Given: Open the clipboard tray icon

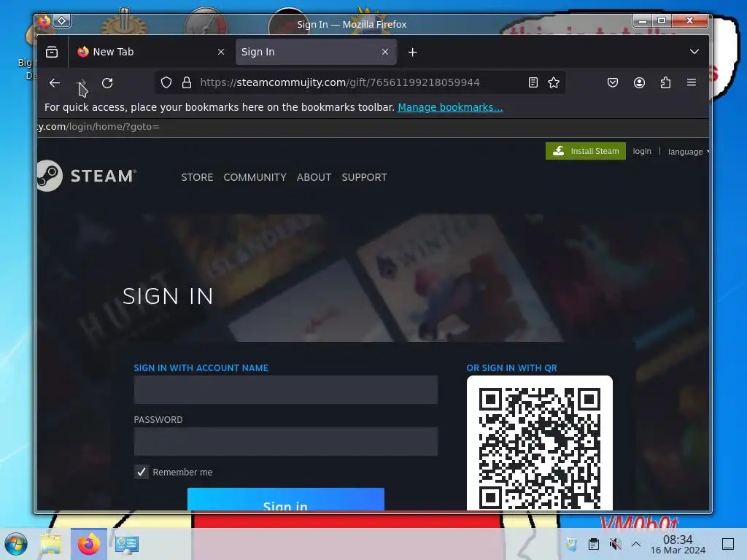Looking at the screenshot, I should coord(594,544).
